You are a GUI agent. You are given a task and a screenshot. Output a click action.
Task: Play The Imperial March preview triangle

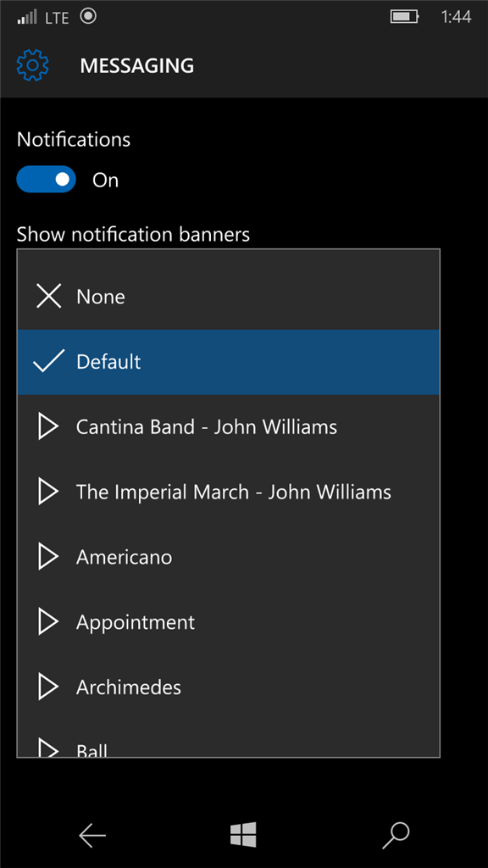pyautogui.click(x=48, y=492)
